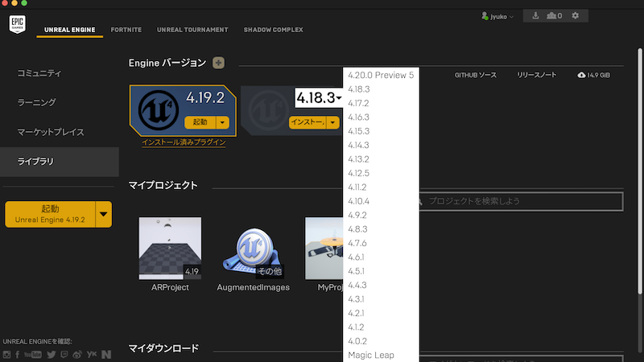
Task: Choose 4.13.2 from version list
Action: coord(381,158)
